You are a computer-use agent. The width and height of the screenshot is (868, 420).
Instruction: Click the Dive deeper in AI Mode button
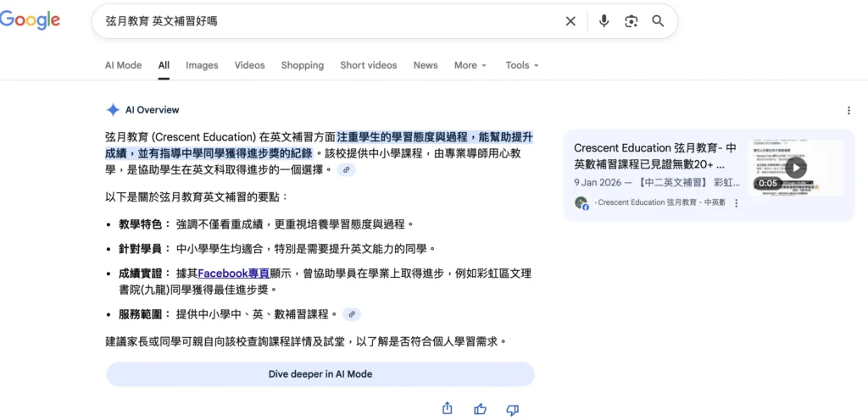coord(320,374)
